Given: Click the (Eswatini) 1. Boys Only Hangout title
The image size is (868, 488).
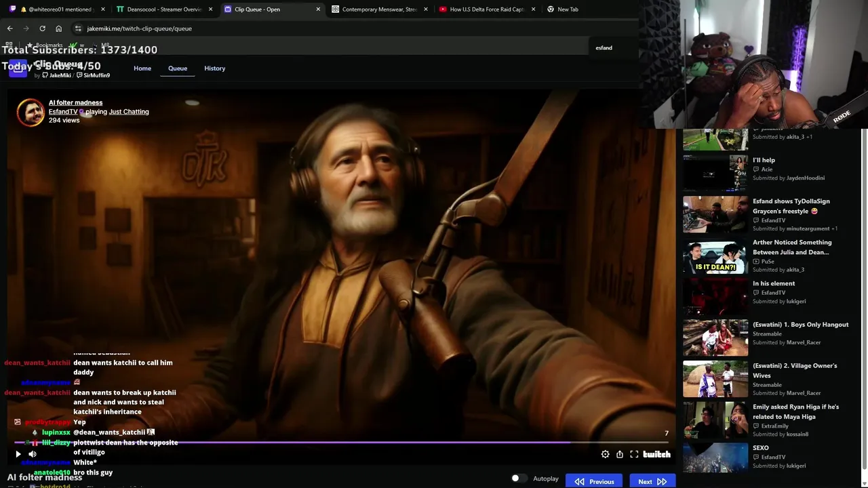Looking at the screenshot, I should (800, 325).
